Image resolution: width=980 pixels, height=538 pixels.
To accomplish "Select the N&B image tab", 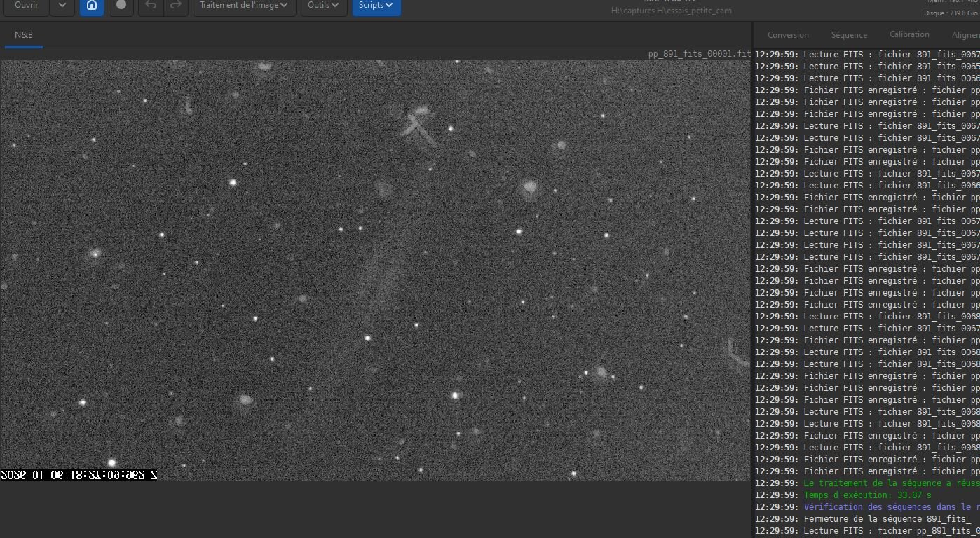I will pos(24,35).
